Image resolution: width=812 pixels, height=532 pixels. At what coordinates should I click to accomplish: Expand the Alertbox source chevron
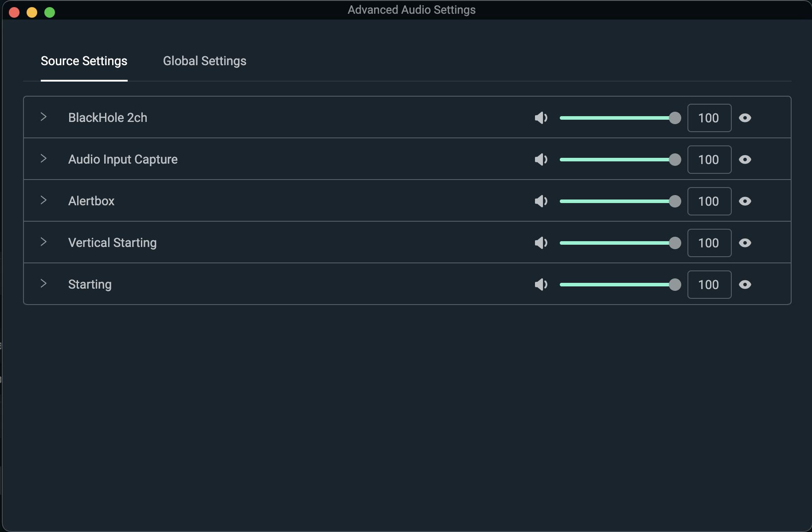[x=43, y=200]
